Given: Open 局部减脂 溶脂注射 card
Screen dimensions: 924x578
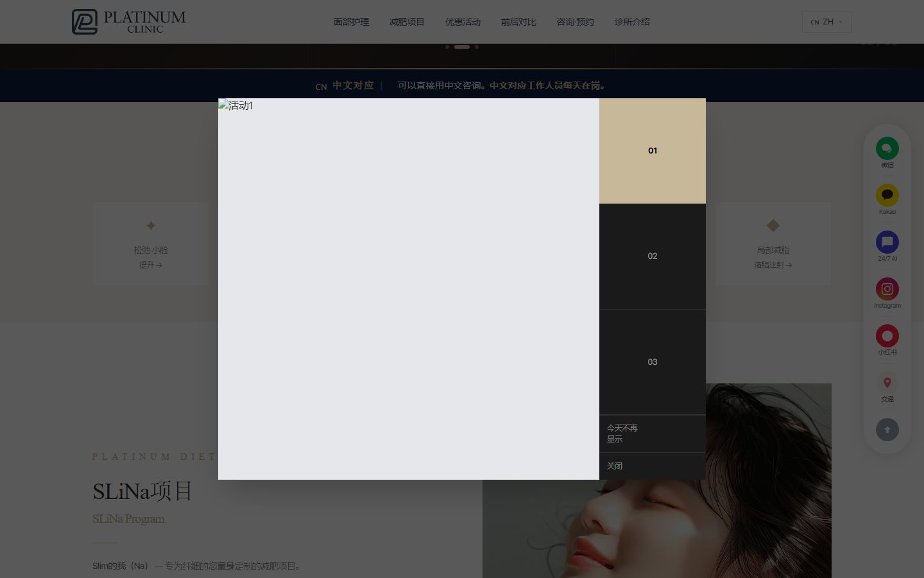Looking at the screenshot, I should 773,244.
